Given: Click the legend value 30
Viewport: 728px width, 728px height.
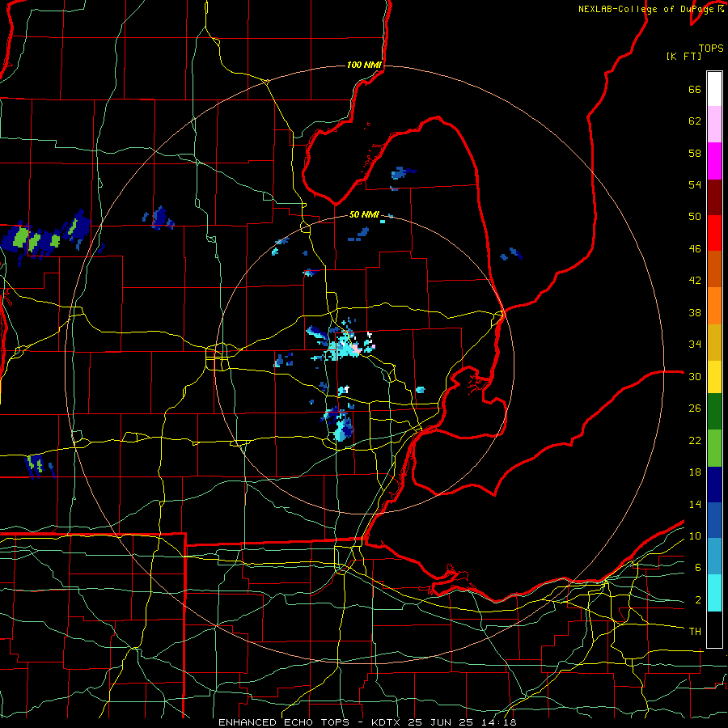Looking at the screenshot, I should 695,376.
